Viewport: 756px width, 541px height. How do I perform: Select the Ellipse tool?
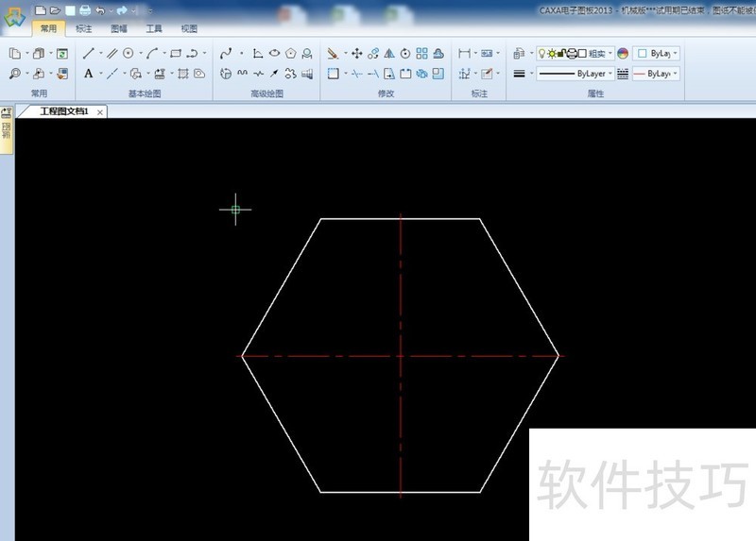pos(274,54)
